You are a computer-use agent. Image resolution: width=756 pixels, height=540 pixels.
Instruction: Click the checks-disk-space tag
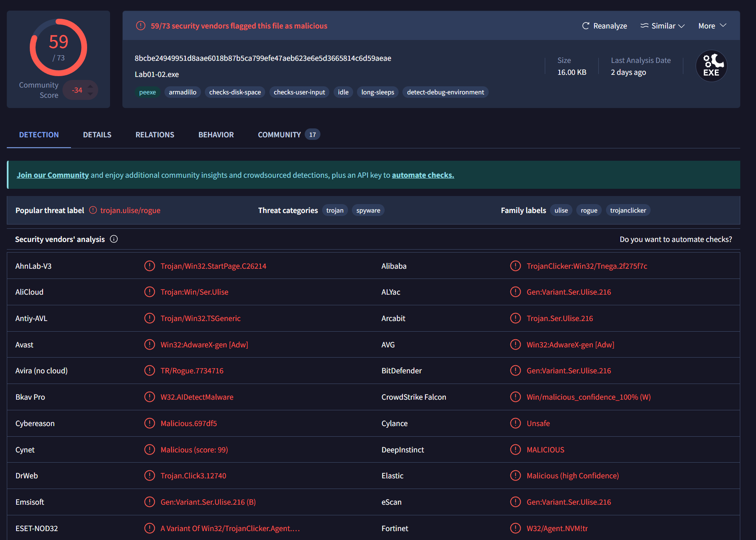click(235, 92)
